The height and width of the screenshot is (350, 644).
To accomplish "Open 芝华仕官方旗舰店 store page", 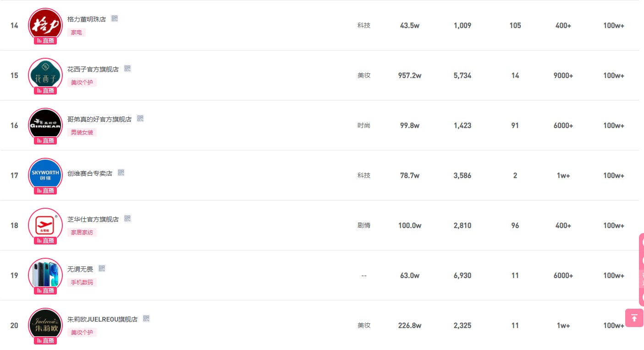I will coord(93,219).
